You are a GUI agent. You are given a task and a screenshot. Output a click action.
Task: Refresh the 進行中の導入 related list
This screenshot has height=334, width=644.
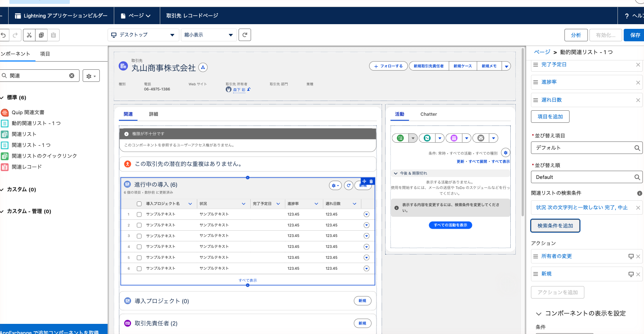click(x=349, y=186)
